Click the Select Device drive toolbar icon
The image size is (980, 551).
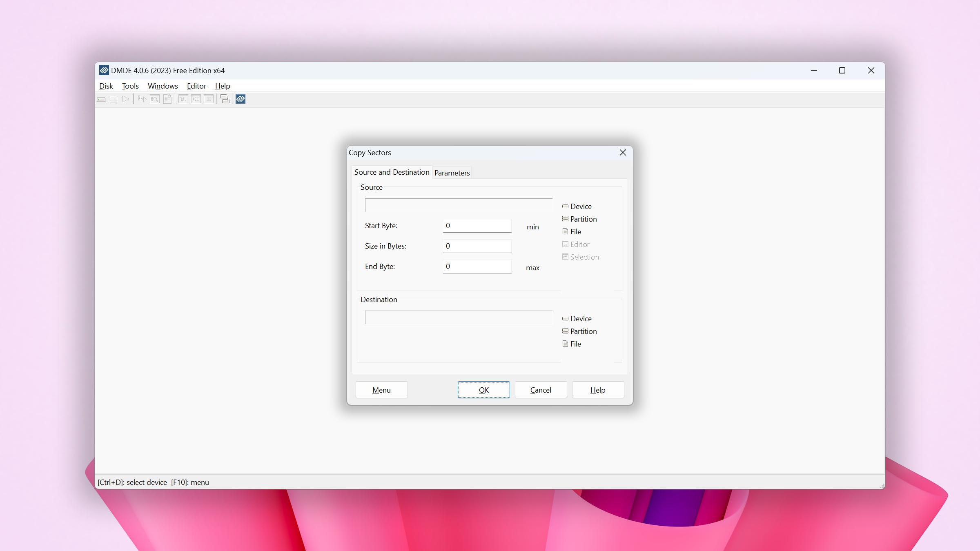pos(101,99)
